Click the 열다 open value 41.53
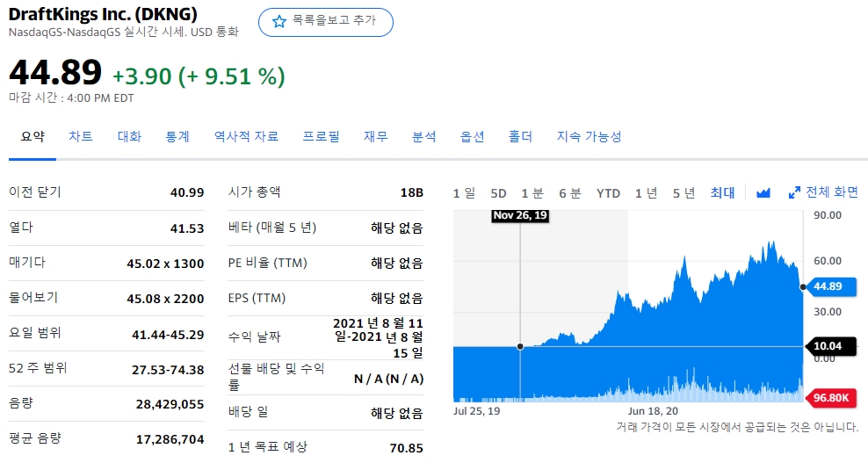The image size is (868, 470). 187,228
